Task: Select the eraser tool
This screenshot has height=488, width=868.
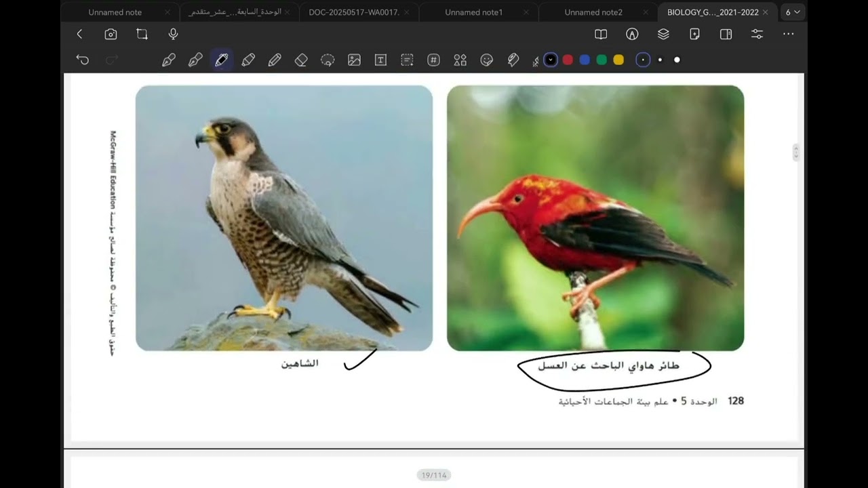Action: [301, 60]
